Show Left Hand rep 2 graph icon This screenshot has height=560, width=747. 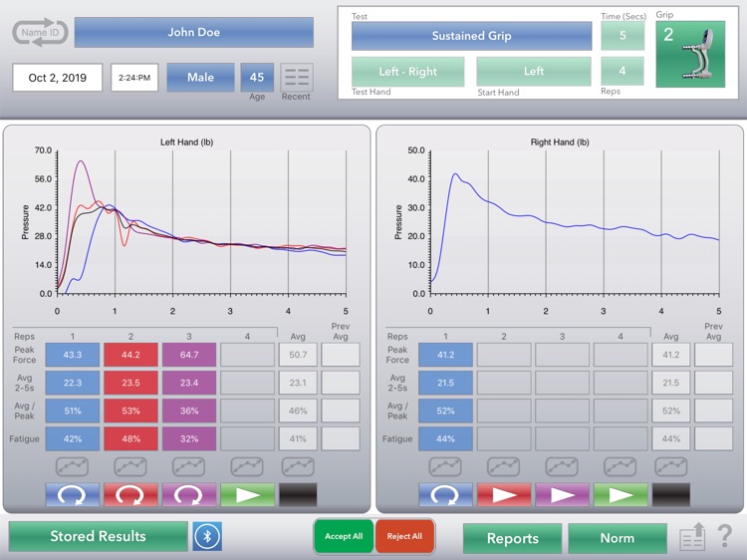[130, 466]
